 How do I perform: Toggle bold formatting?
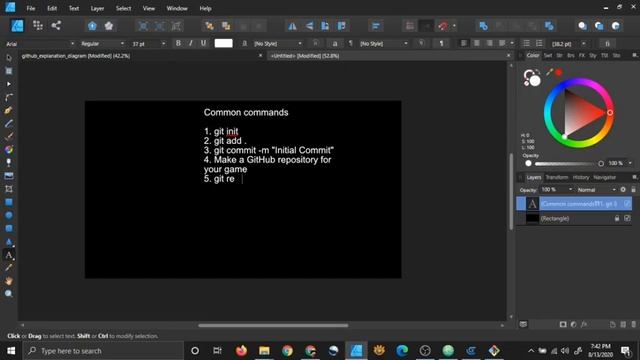coord(178,43)
